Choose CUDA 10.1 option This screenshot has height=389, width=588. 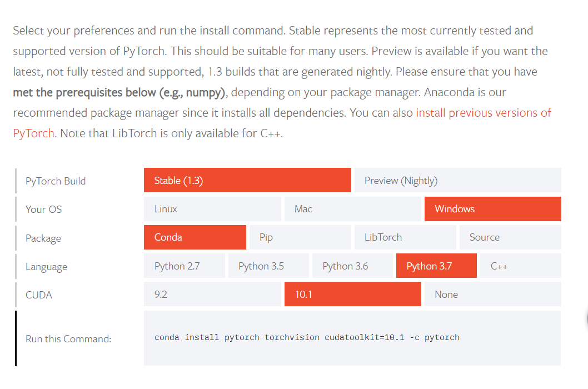[x=352, y=295]
